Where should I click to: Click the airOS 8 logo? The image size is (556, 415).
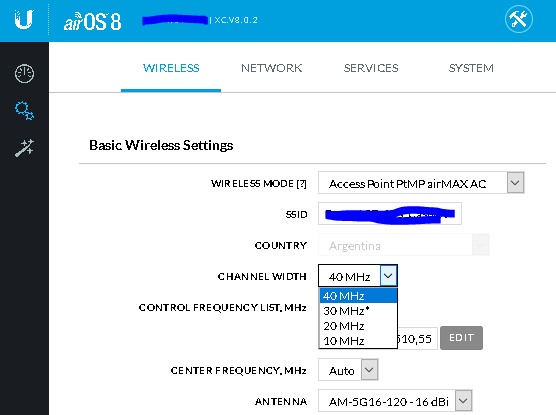[93, 21]
